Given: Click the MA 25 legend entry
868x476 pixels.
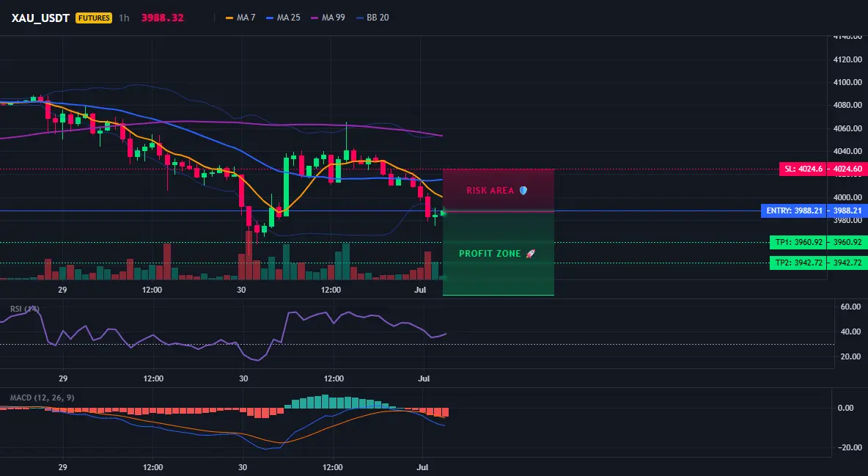Looking at the screenshot, I should 284,18.
